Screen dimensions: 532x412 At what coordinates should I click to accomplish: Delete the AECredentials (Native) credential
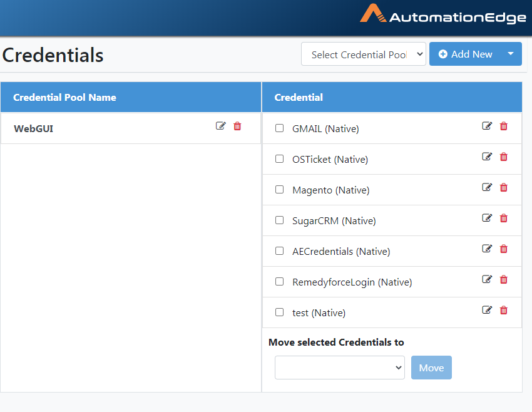pyautogui.click(x=504, y=249)
